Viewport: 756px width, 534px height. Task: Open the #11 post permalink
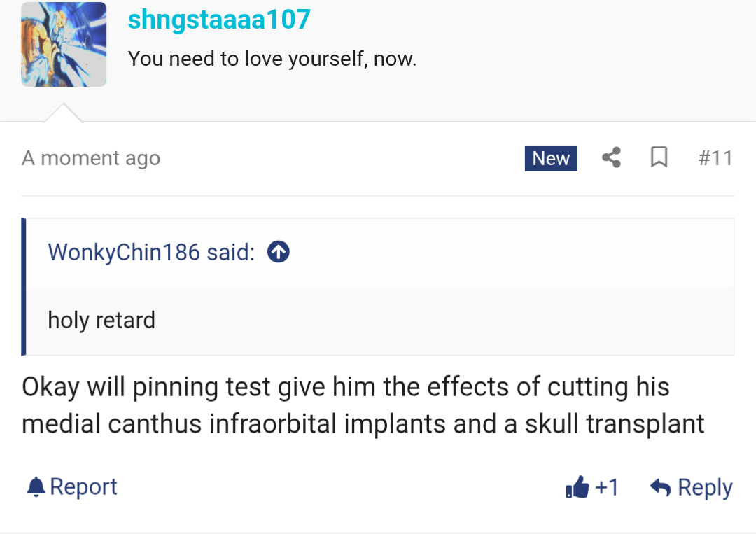click(x=715, y=158)
